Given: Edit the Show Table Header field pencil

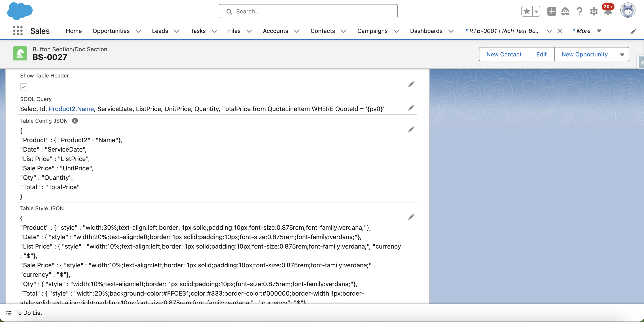Looking at the screenshot, I should click(x=411, y=84).
